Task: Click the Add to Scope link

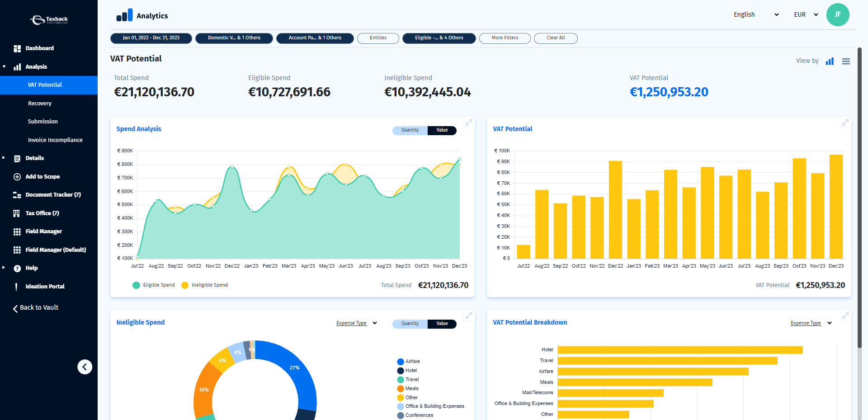Action: tap(42, 177)
